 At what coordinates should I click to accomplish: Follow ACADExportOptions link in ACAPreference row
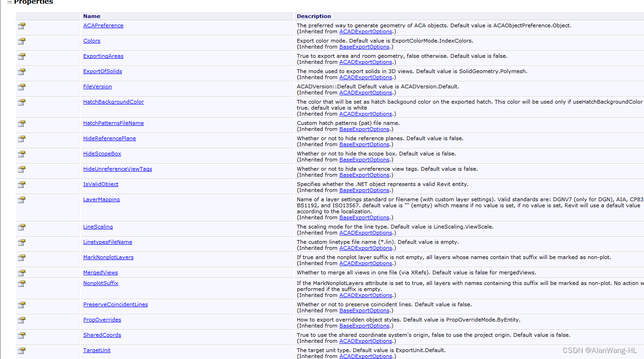pos(366,31)
